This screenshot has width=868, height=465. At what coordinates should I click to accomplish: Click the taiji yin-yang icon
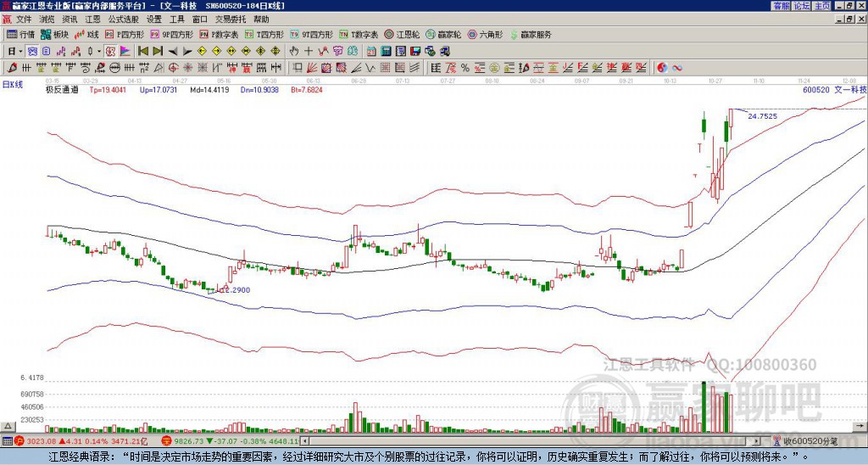(x=662, y=68)
